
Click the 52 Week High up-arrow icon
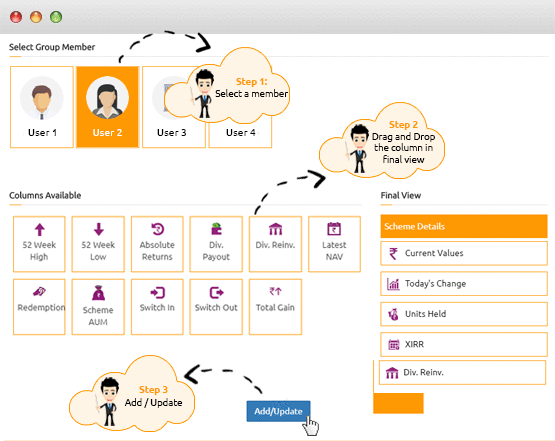click(x=39, y=230)
